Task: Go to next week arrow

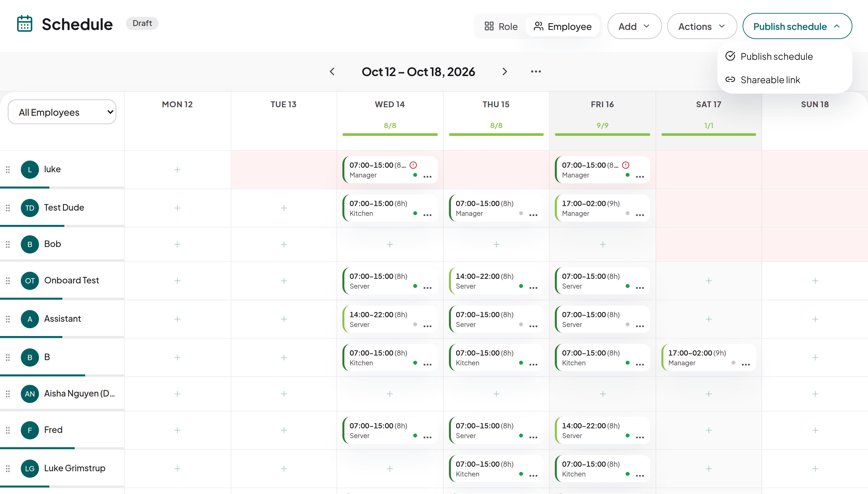Action: coord(505,71)
